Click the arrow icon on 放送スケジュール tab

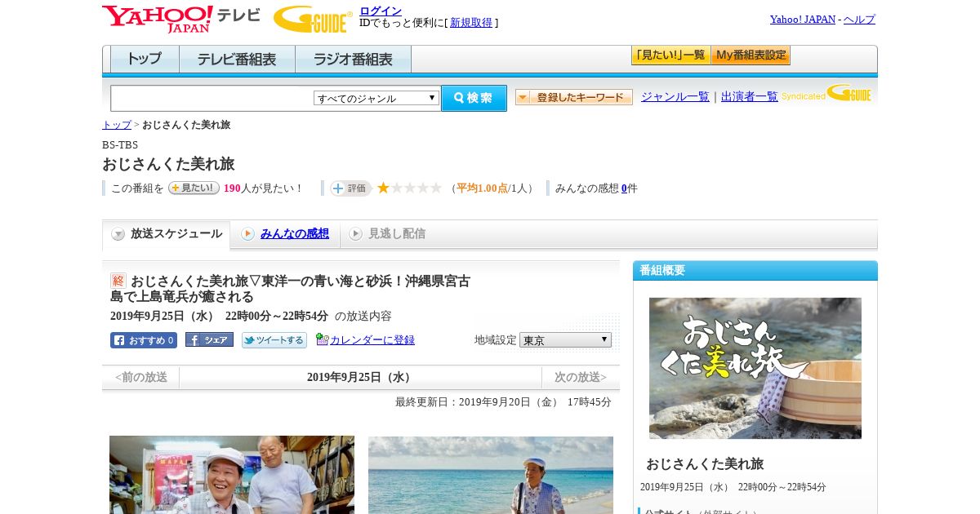tap(118, 234)
